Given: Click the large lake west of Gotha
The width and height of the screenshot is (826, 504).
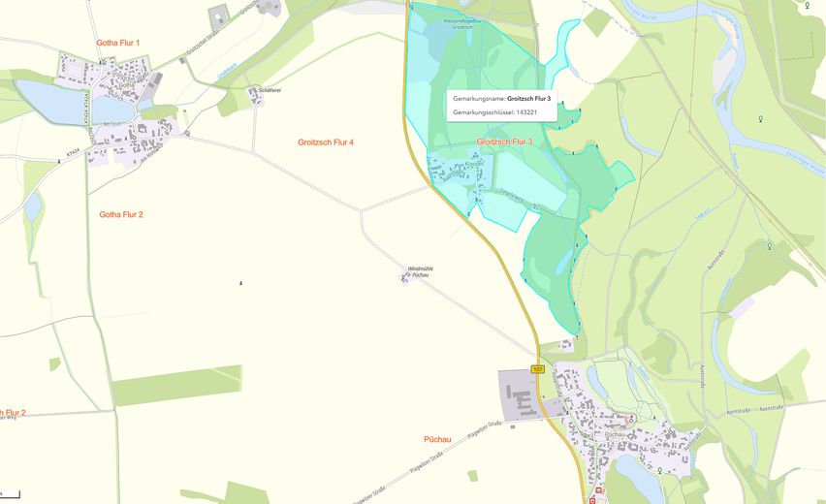Looking at the screenshot, I should 50,102.
